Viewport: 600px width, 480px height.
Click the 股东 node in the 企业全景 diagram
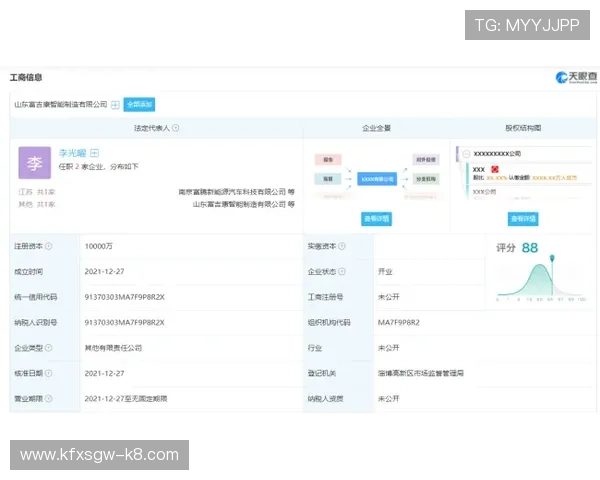coord(328,159)
